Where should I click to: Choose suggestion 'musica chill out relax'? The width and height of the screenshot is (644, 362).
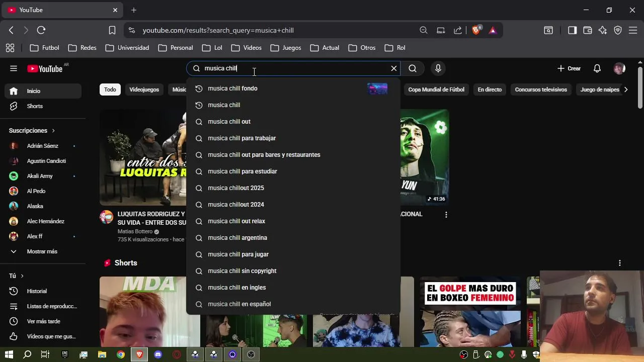pyautogui.click(x=293, y=221)
